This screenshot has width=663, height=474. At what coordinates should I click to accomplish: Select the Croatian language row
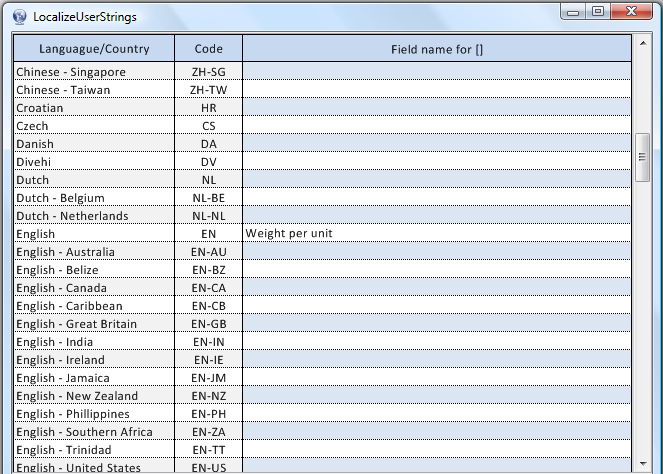tap(94, 108)
